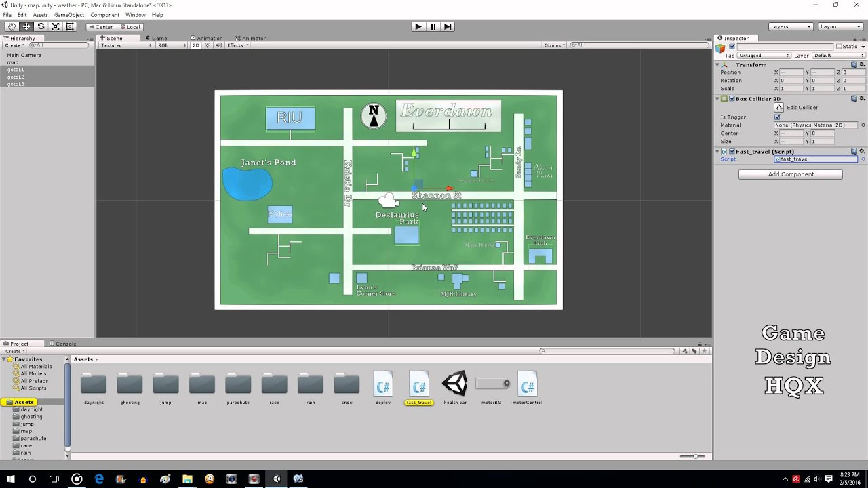868x488 pixels.
Task: Open Box Collider 2D help icon
Action: point(854,99)
